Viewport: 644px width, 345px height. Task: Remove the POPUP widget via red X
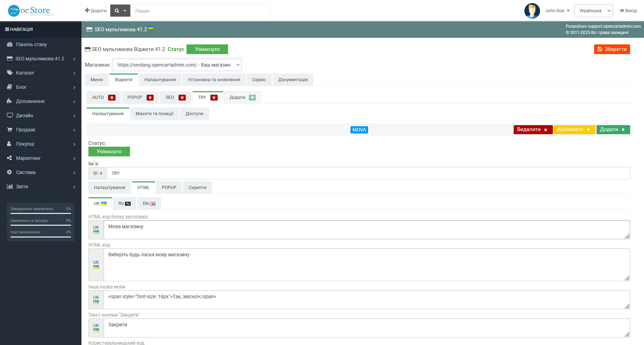150,98
